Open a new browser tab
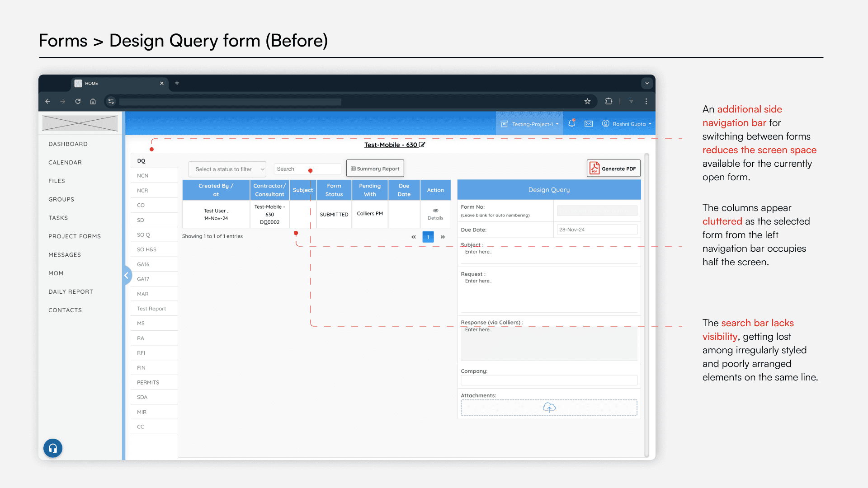 [177, 83]
